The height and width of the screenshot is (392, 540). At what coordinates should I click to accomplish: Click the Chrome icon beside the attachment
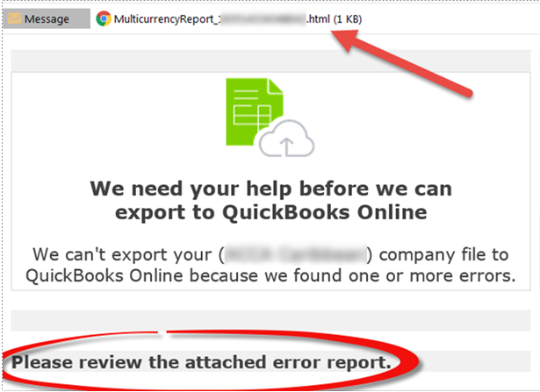(104, 18)
